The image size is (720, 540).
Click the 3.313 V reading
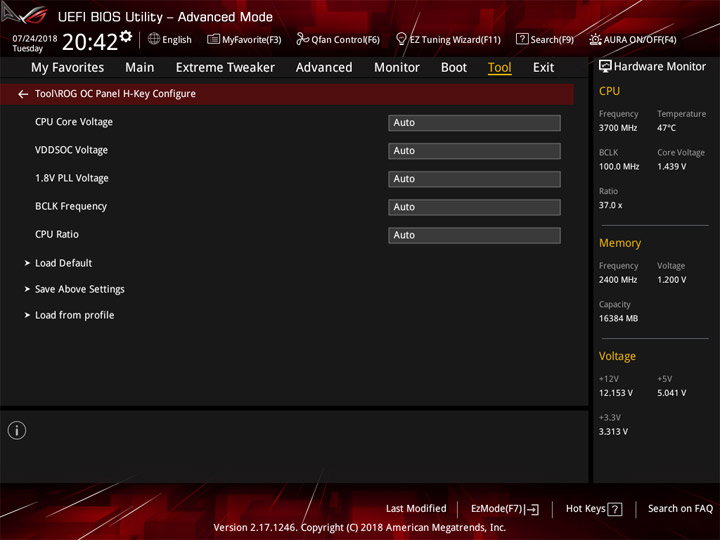coord(613,432)
